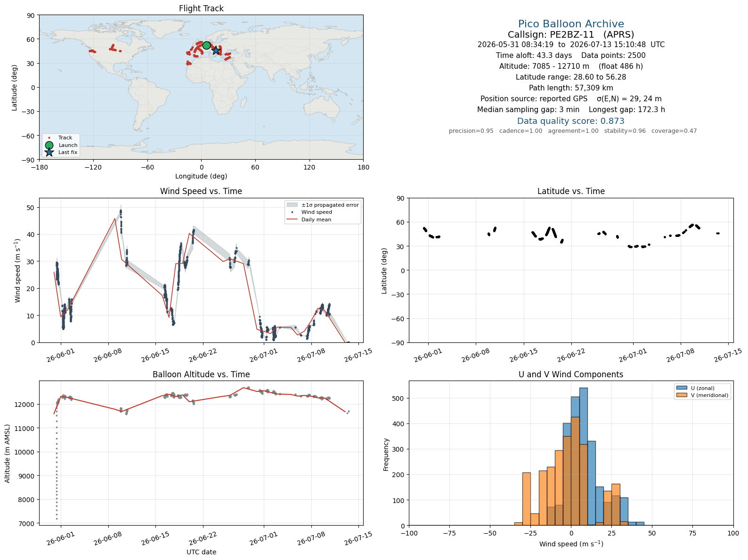The image size is (748, 560).
Task: Select the Track entry in the map legend
Action: click(59, 138)
